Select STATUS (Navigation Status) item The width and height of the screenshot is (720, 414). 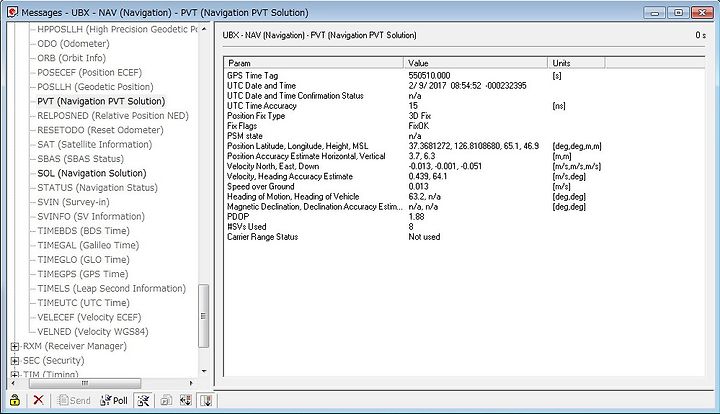tap(97, 188)
